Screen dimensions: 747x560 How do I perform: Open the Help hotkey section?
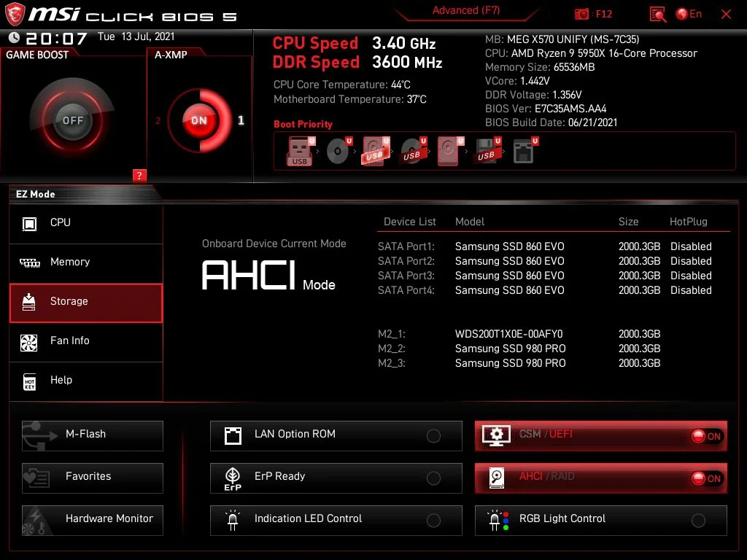[86, 381]
